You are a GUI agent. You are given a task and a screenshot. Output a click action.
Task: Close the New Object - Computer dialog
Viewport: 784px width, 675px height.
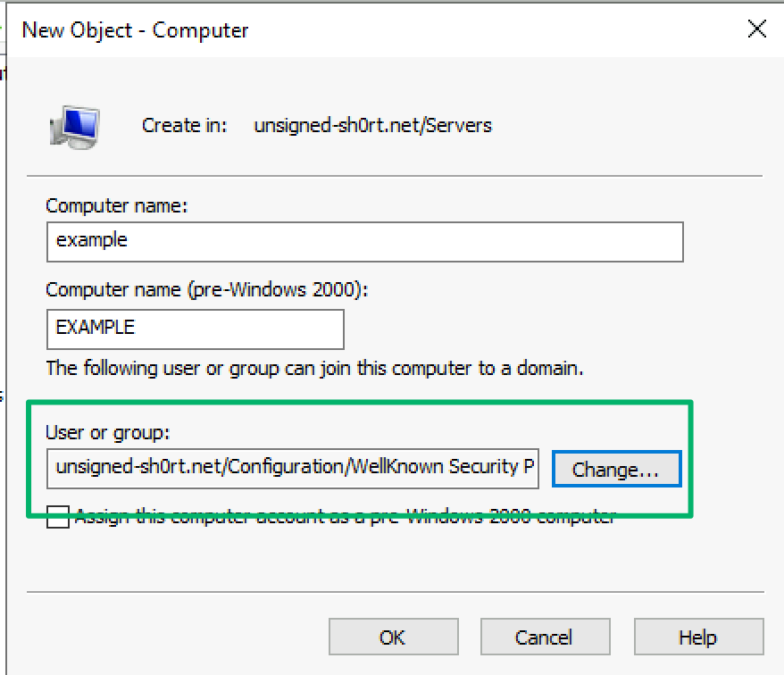[x=756, y=29]
